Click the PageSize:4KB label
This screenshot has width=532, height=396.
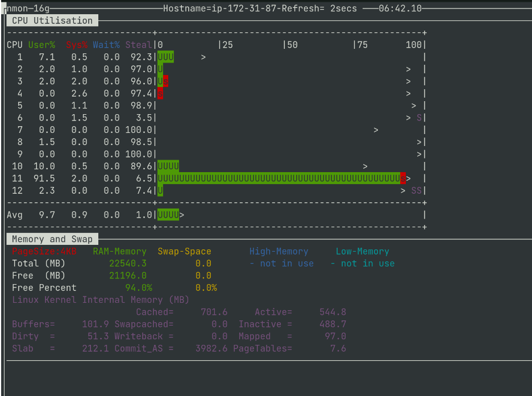tap(44, 251)
